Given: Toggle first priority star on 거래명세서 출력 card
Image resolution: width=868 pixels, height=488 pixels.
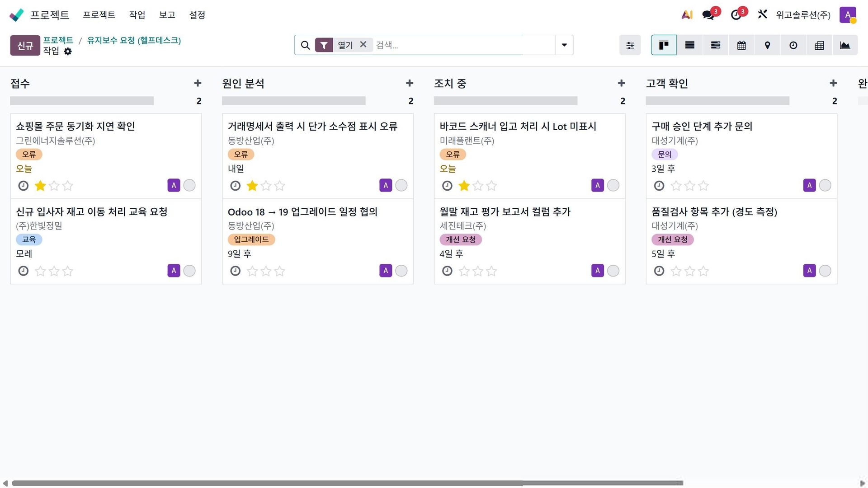Looking at the screenshot, I should pyautogui.click(x=252, y=186).
